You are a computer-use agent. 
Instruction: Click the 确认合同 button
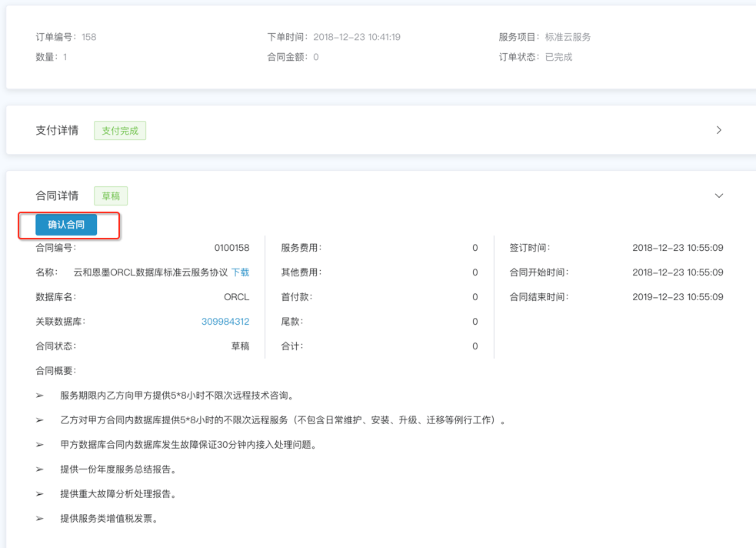66,225
